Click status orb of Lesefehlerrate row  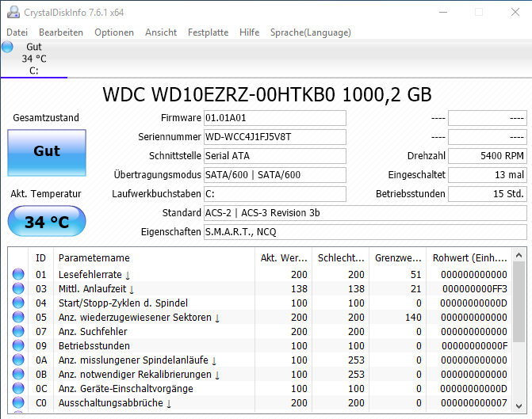pos(18,274)
